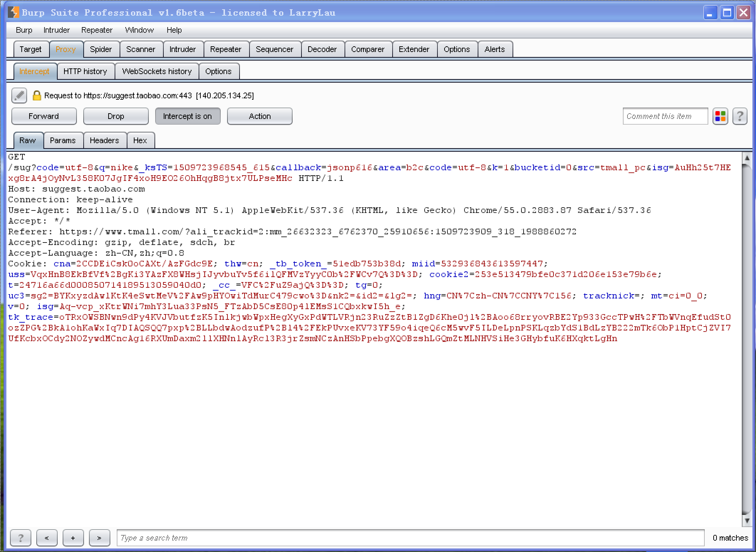Open the Action dropdown button

pos(260,116)
